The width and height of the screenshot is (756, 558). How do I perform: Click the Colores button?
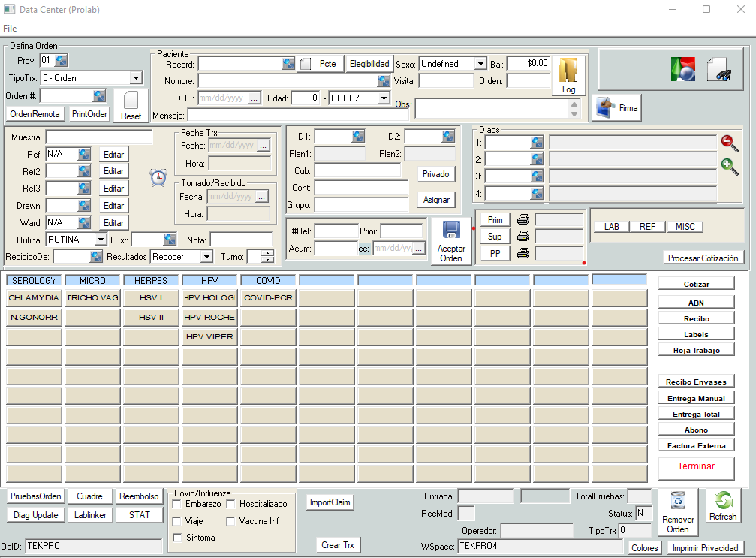click(x=644, y=548)
